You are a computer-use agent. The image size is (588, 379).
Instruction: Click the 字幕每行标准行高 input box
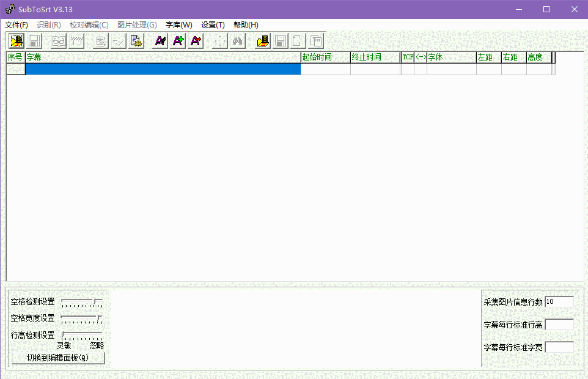point(558,324)
